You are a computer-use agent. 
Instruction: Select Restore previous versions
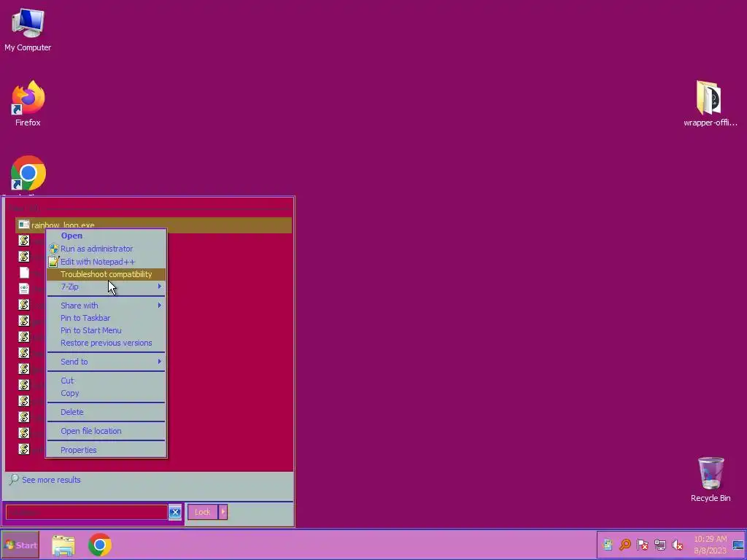coord(107,343)
